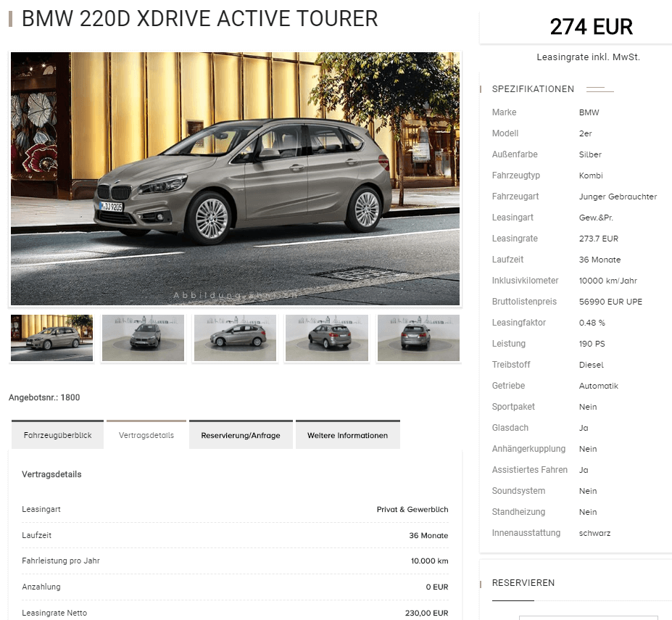Click the 'SPEZIFIKATIONEN' heading
Image resolution: width=672 pixels, height=620 pixels.
click(533, 88)
